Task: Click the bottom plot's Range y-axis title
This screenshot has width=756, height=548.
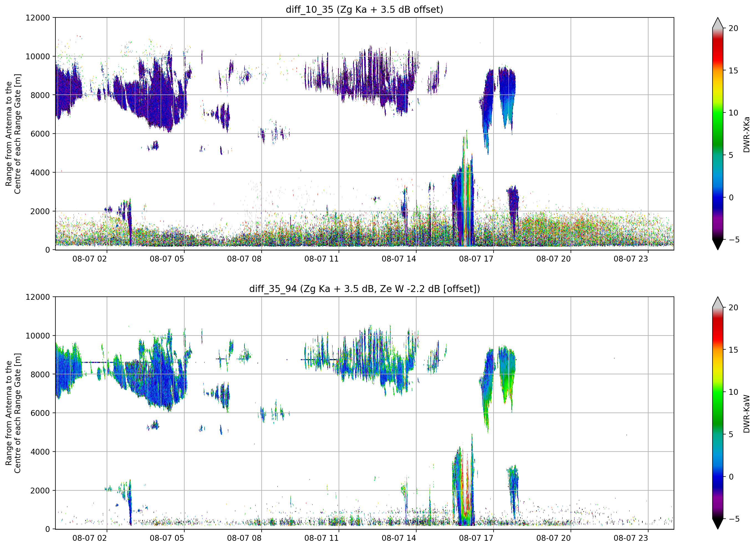Action: click(13, 413)
